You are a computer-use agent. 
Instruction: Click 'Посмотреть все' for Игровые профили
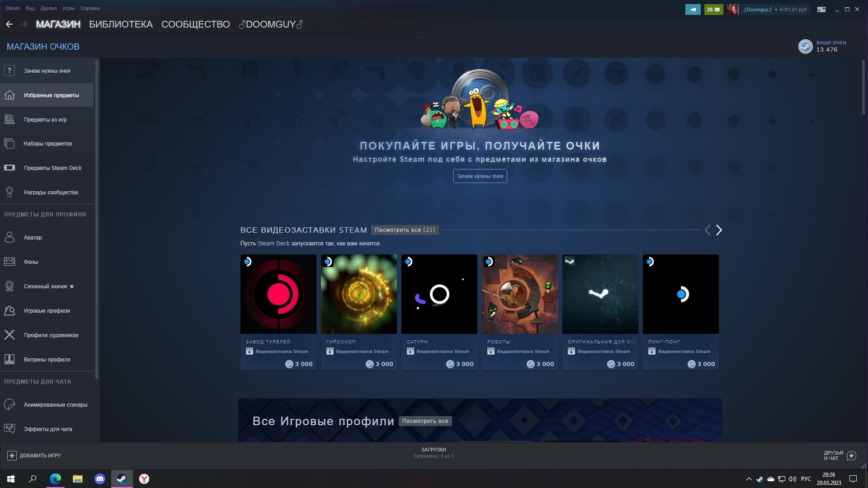click(x=425, y=421)
